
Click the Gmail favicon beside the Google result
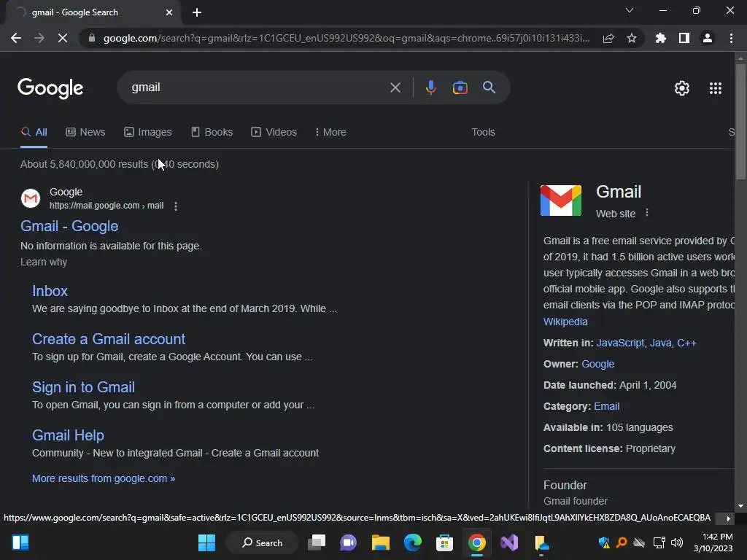point(31,198)
